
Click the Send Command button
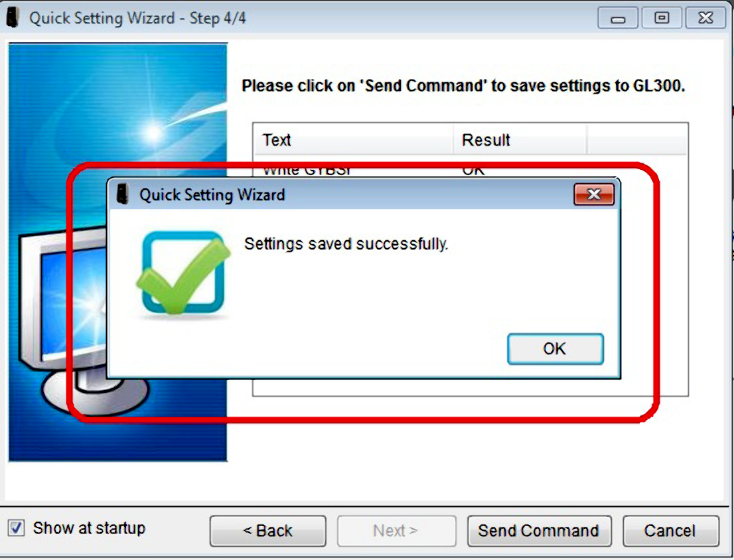tap(539, 531)
